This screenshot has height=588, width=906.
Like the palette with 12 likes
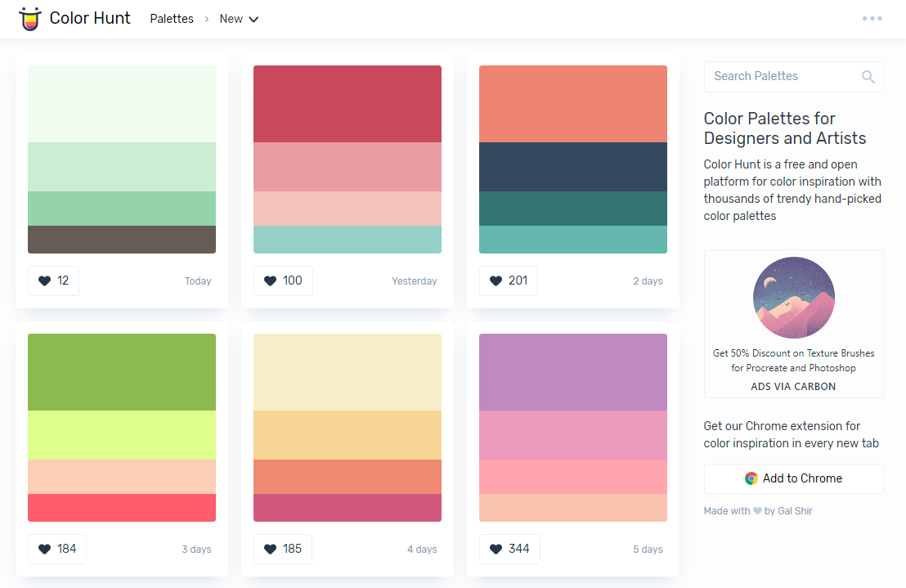(53, 281)
